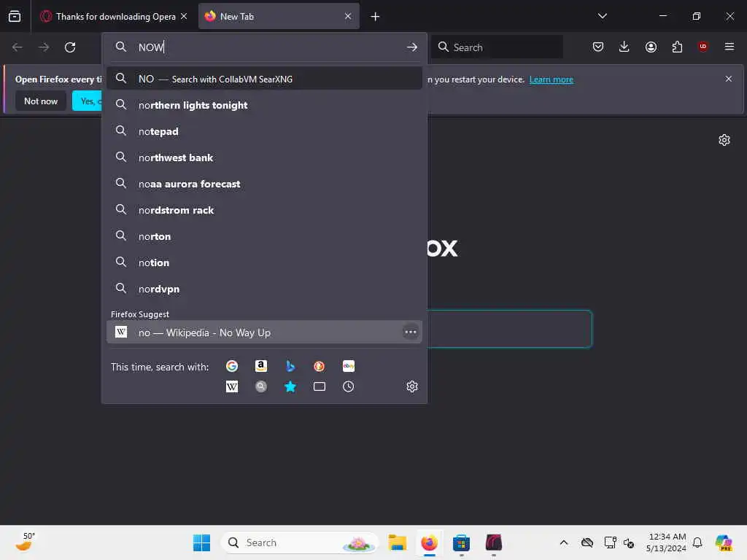Search this time with eBay
The image size is (747, 560).
[x=348, y=366]
